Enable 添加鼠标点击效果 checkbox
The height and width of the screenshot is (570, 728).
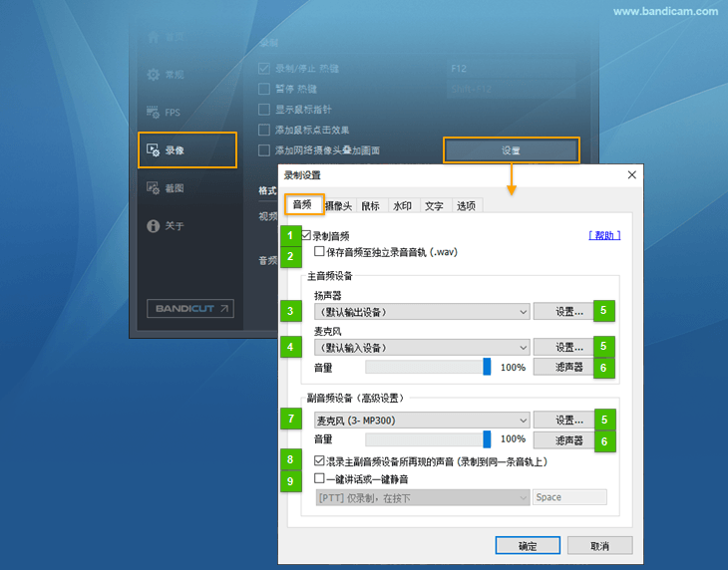264,130
